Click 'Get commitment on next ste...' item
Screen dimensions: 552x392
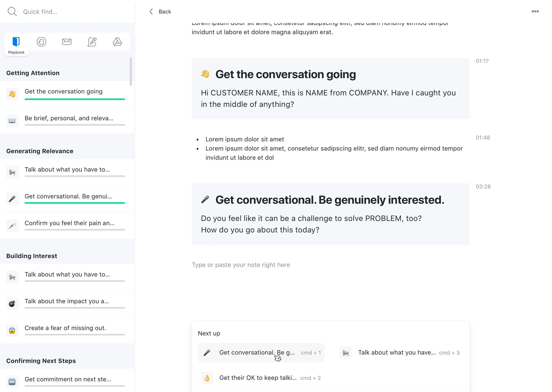click(x=68, y=379)
